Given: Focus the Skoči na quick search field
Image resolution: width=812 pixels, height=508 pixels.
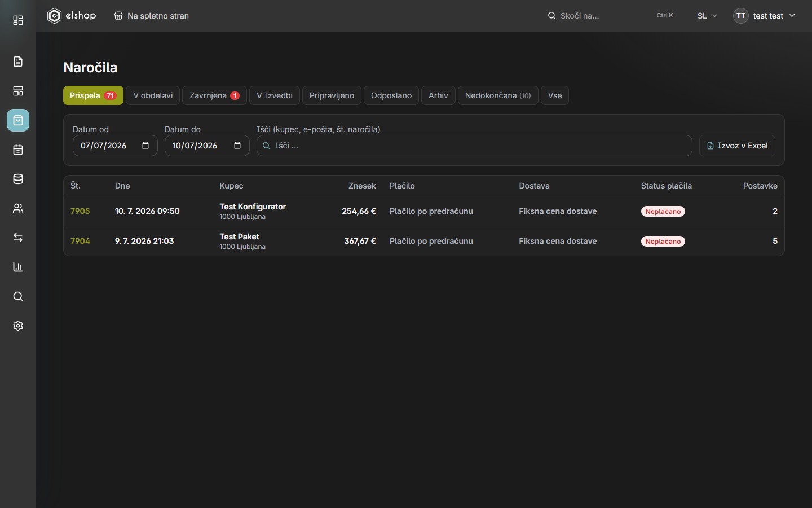Looking at the screenshot, I should (611, 16).
